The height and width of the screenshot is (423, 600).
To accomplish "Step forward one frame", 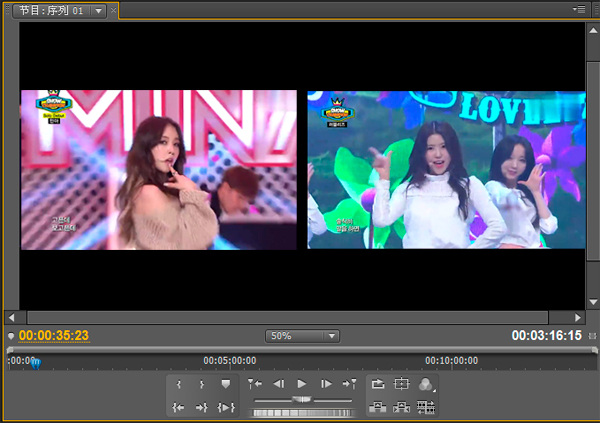I will [x=326, y=384].
